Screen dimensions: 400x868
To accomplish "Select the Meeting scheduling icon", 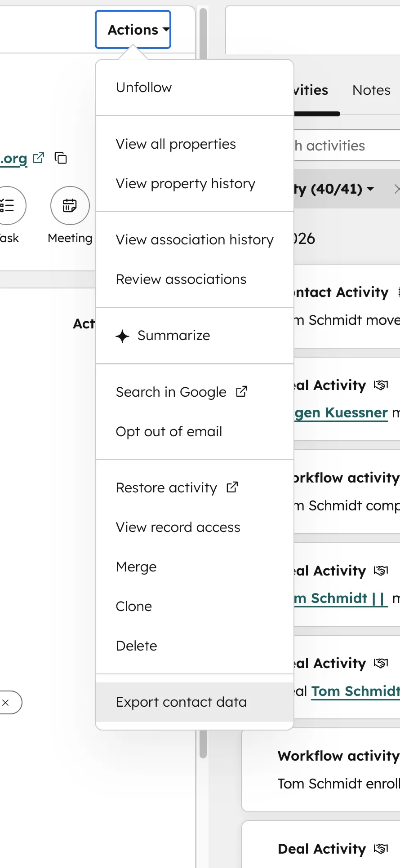I will coord(69,205).
